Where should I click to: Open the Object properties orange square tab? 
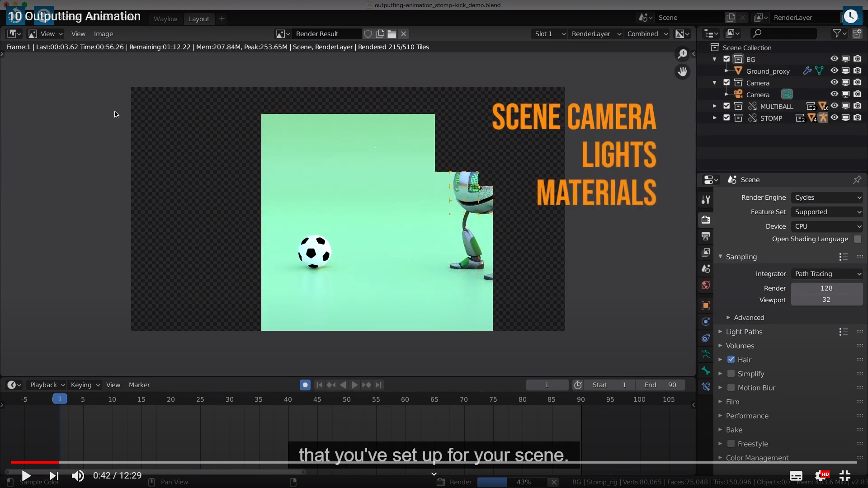click(706, 305)
